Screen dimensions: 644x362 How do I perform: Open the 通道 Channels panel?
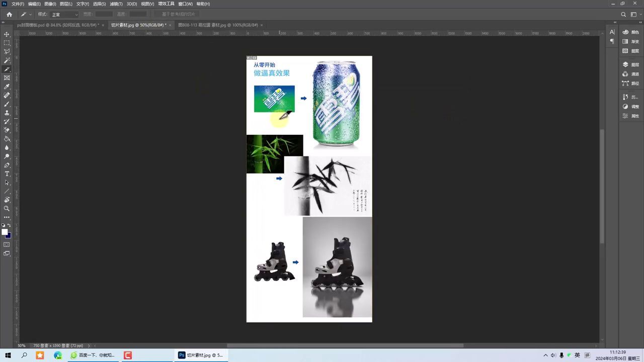(630, 74)
